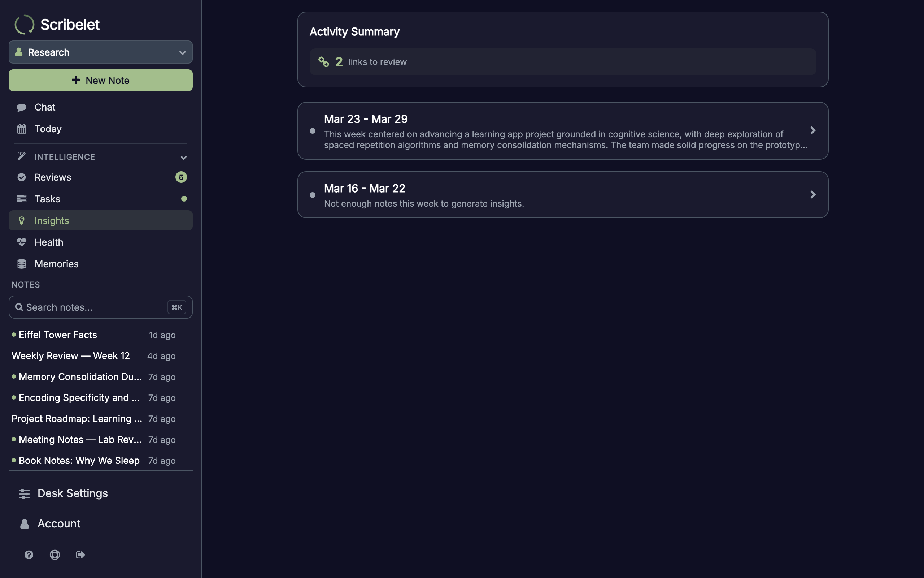This screenshot has width=924, height=578.
Task: Open the Reviews page
Action: point(100,177)
